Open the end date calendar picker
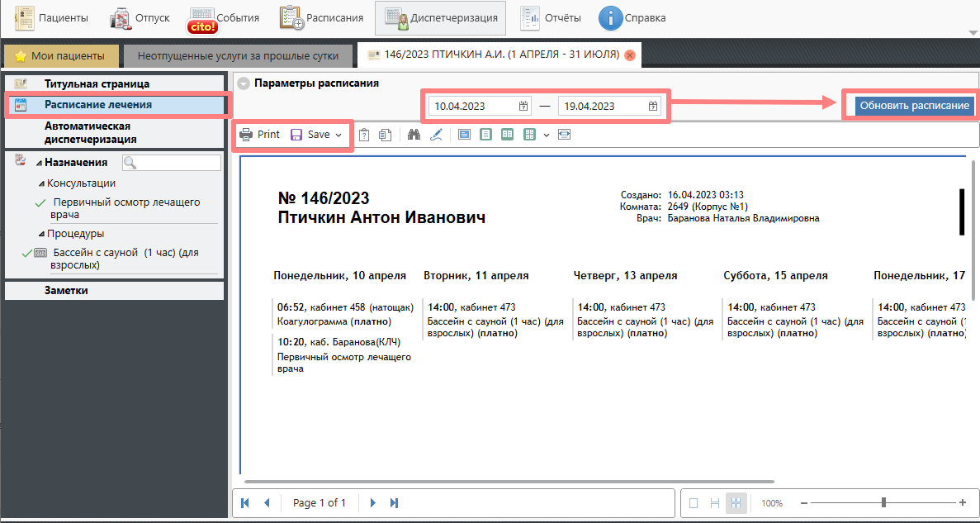 pos(653,106)
